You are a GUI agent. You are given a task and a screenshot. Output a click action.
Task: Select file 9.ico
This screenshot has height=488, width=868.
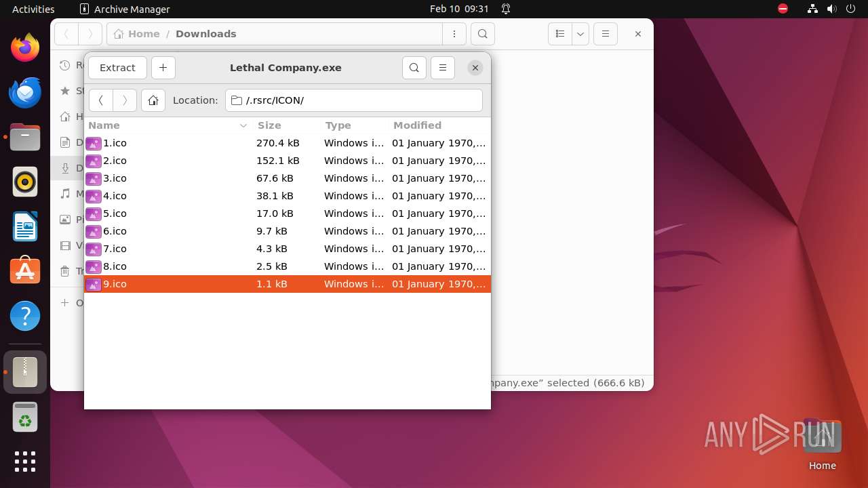click(287, 284)
